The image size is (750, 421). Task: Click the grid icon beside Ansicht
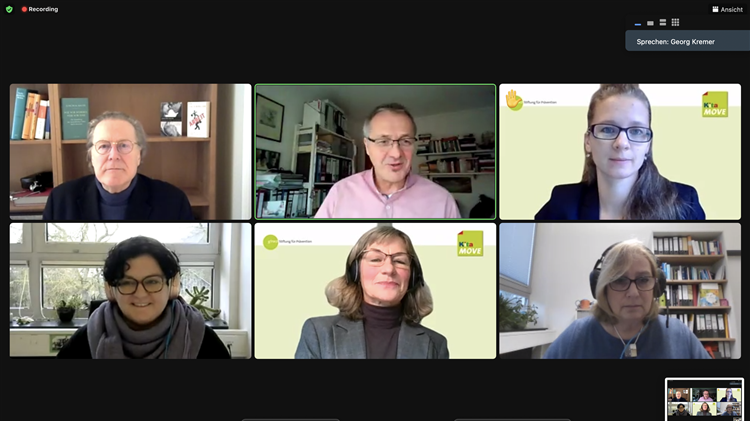pyautogui.click(x=716, y=9)
